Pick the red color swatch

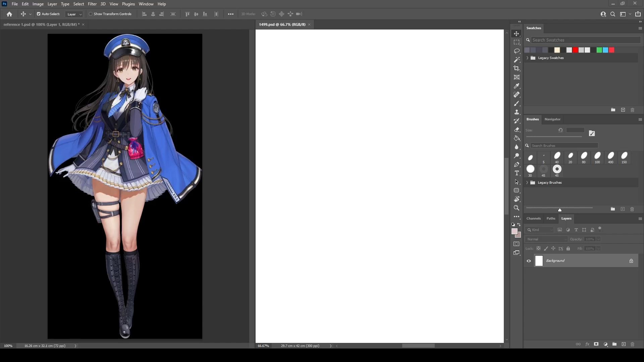click(575, 50)
